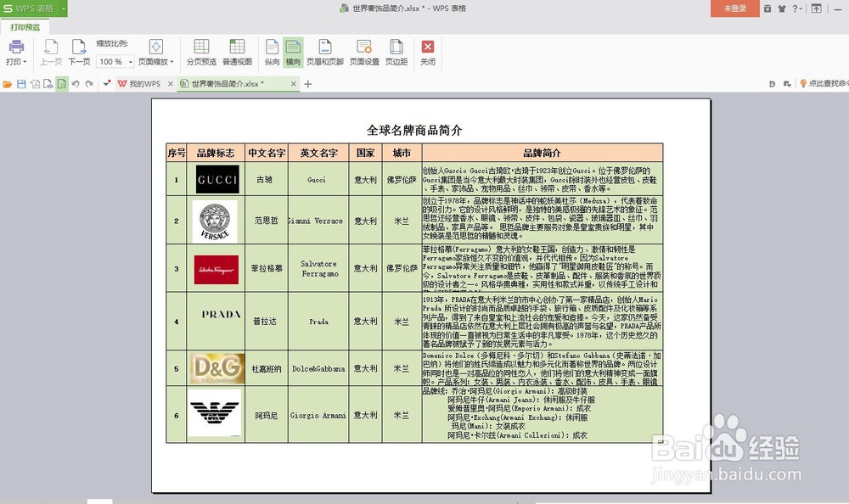
Task: Close the 我的WPS tab
Action: tap(171, 84)
